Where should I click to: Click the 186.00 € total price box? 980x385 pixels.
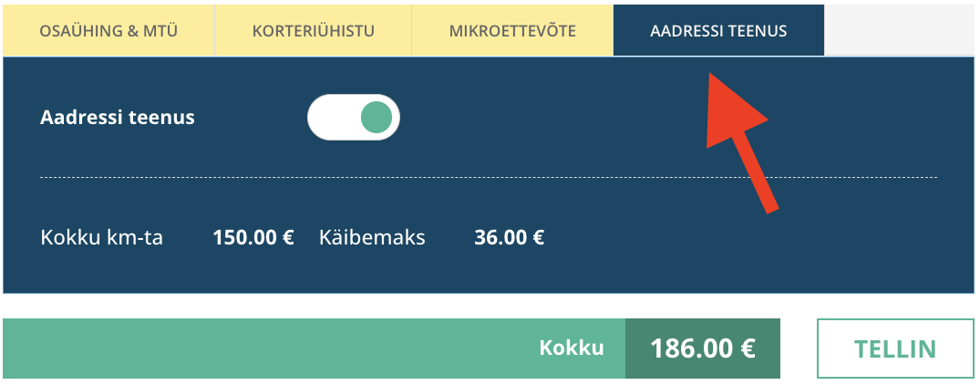(x=702, y=349)
